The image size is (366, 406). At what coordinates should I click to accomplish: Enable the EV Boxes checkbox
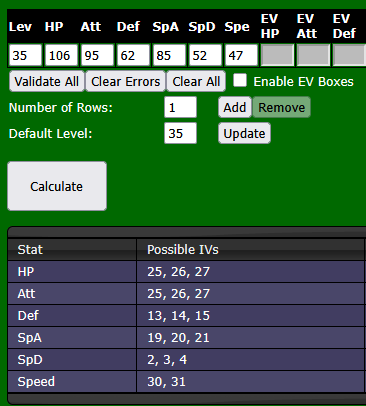click(240, 80)
